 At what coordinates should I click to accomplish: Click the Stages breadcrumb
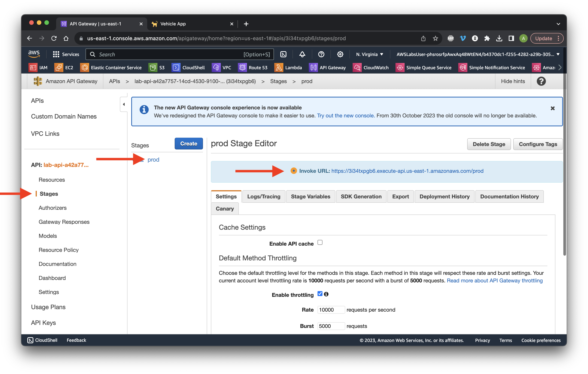tap(278, 81)
